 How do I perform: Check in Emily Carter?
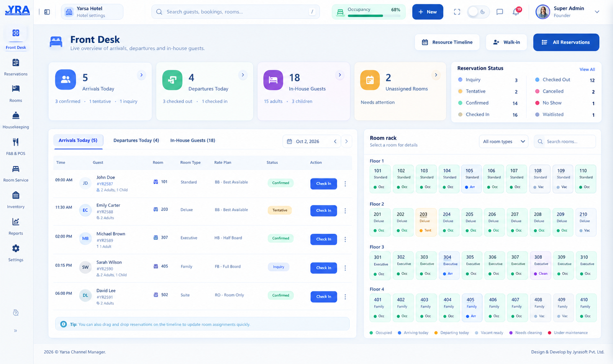pos(324,211)
